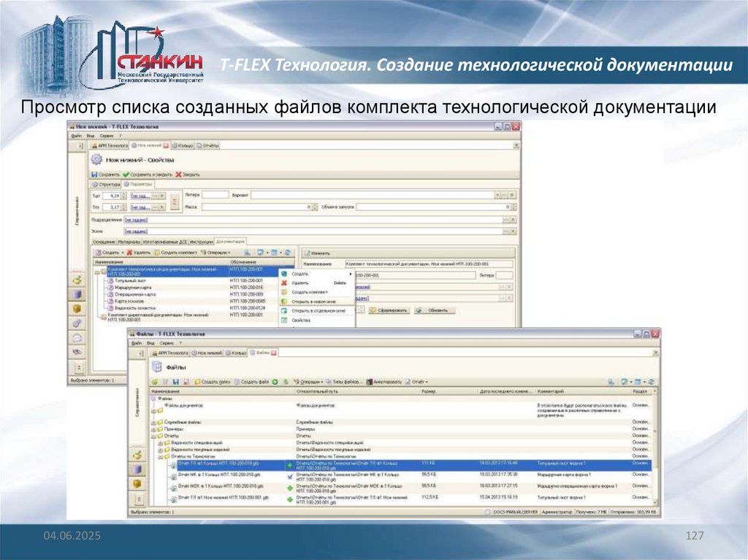Screen dimensions: 748x560
Task: Click the Изменить button in right panel
Action: pyautogui.click(x=317, y=253)
